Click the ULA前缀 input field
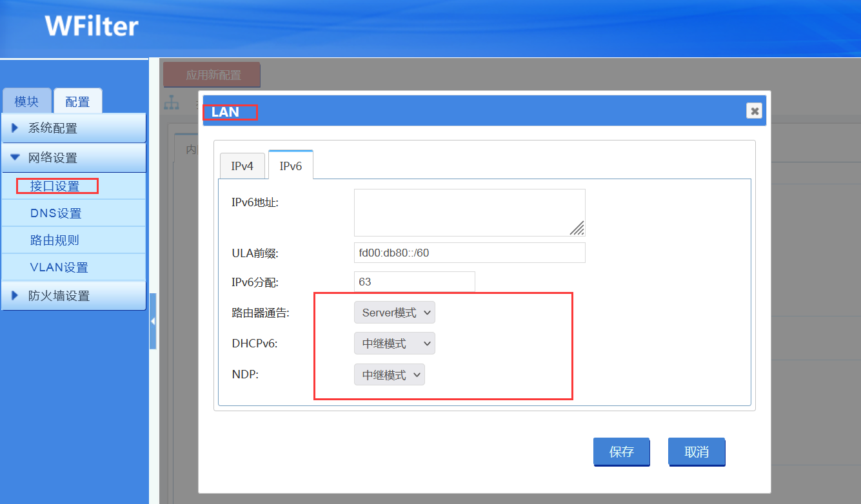Screen dimensions: 861x504 point(469,253)
